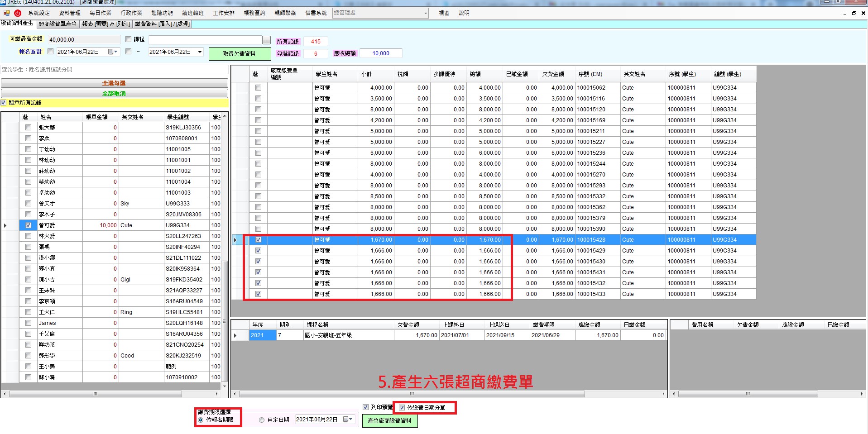Open the 帳務查詢 menu
868x434 pixels.
(254, 13)
